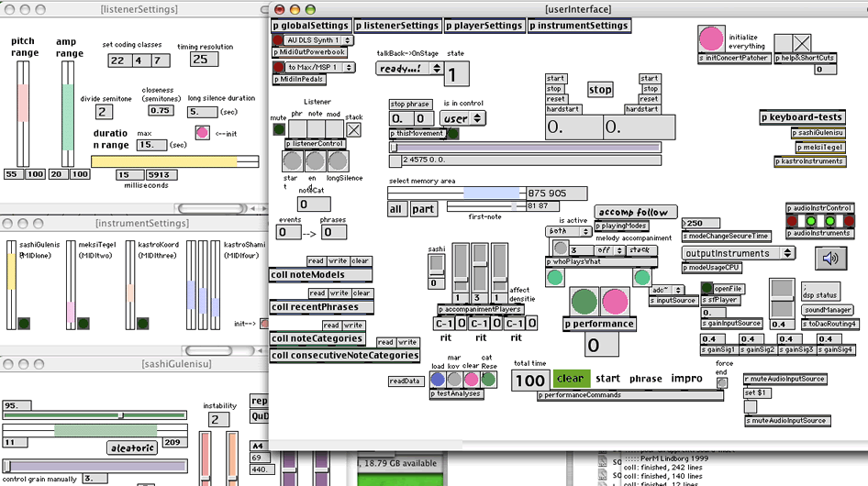868x486 pixels.
Task: Open the p listenerSettings subpatcher
Action: tap(397, 26)
